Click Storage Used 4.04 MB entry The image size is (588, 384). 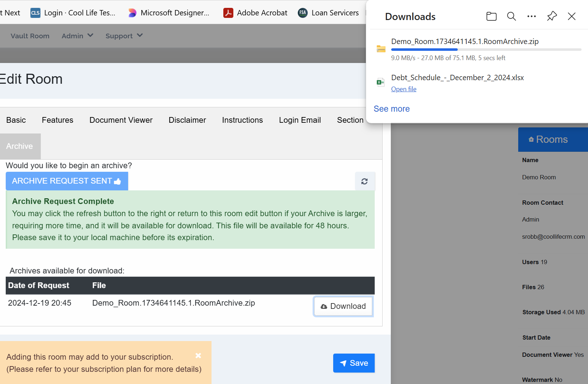554,312
